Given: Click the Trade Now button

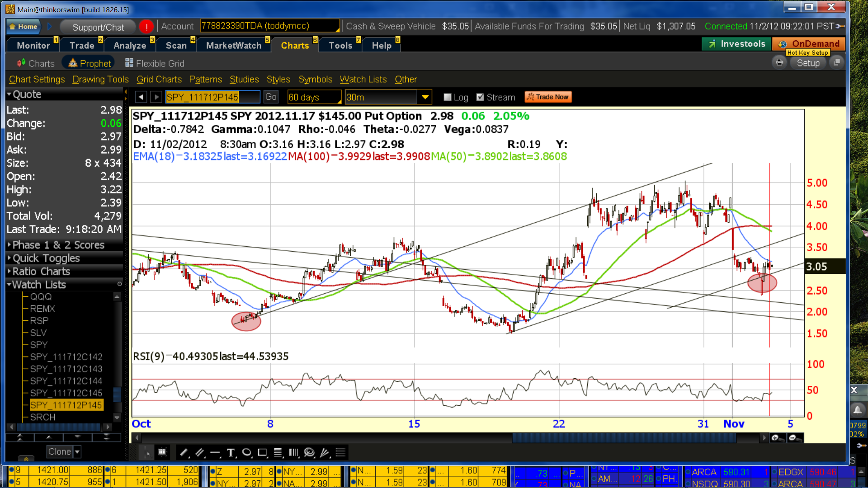Looking at the screenshot, I should pos(548,97).
